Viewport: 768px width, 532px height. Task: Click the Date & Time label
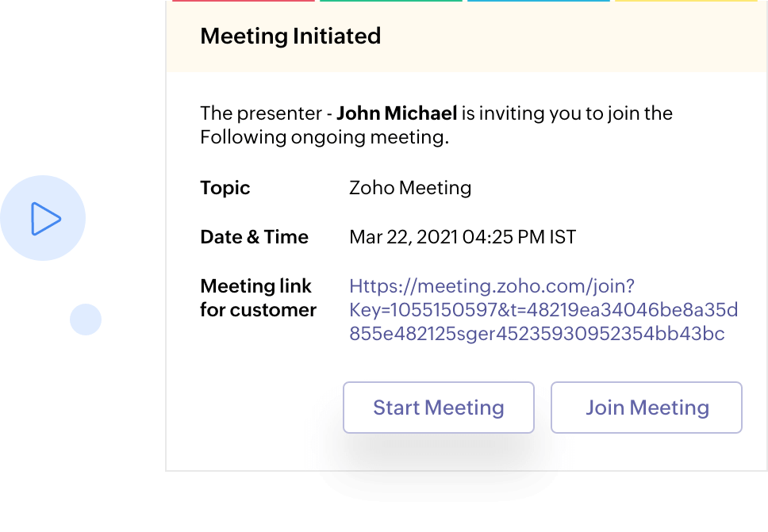[x=254, y=237]
